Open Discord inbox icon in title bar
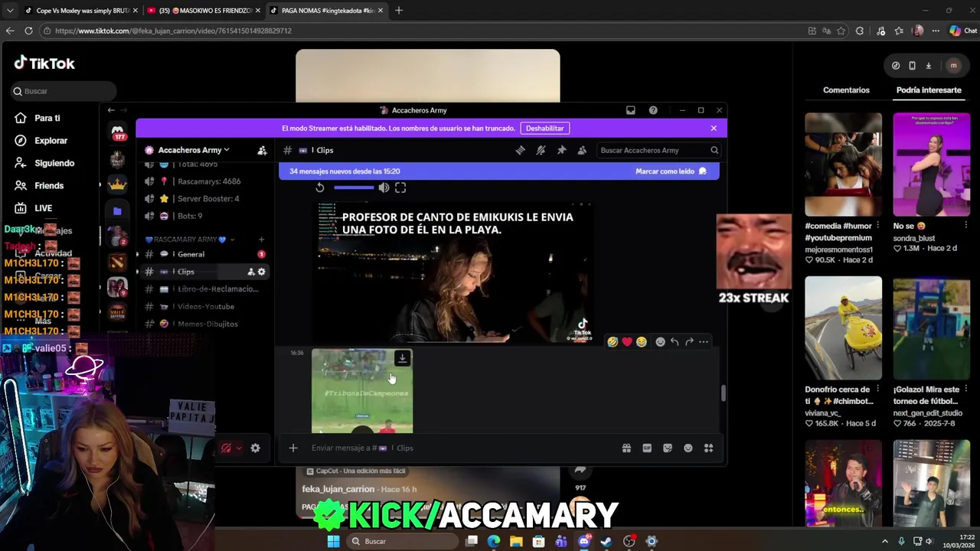The image size is (980, 551). click(631, 110)
